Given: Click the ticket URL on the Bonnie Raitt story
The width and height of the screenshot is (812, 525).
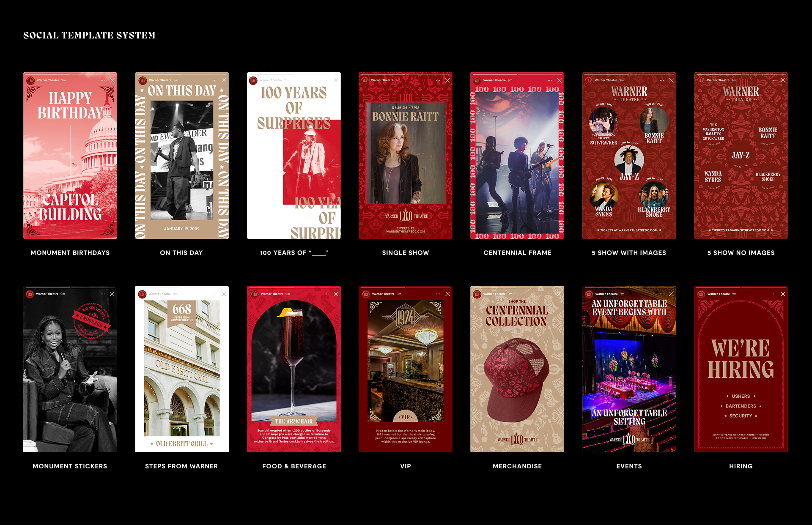Looking at the screenshot, I should [405, 231].
